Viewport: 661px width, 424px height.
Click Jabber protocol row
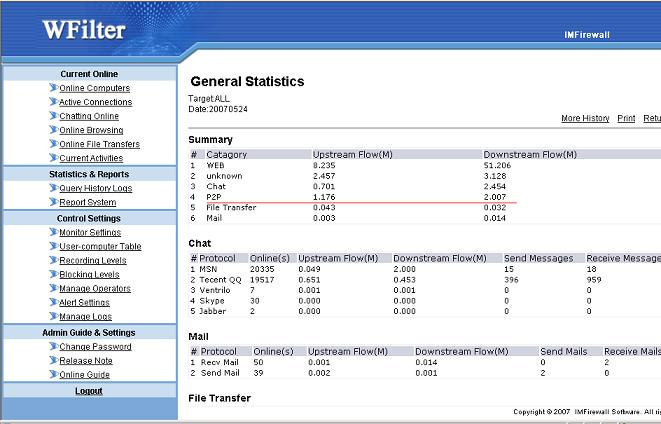tap(425, 311)
